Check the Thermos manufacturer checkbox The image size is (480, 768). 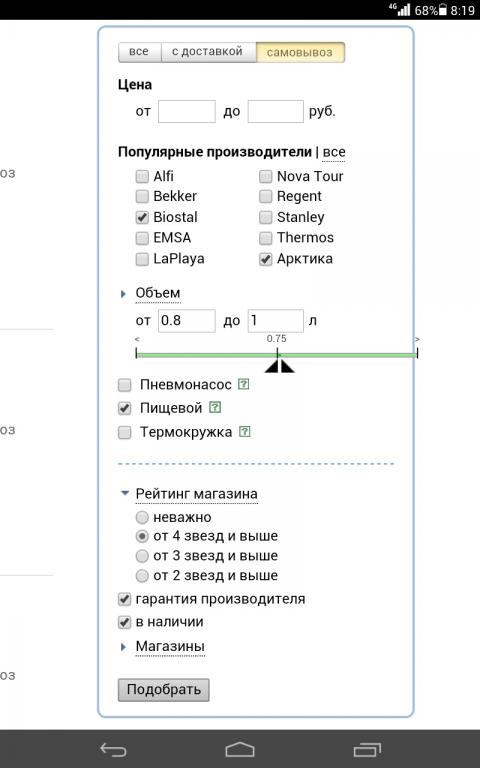(x=265, y=238)
